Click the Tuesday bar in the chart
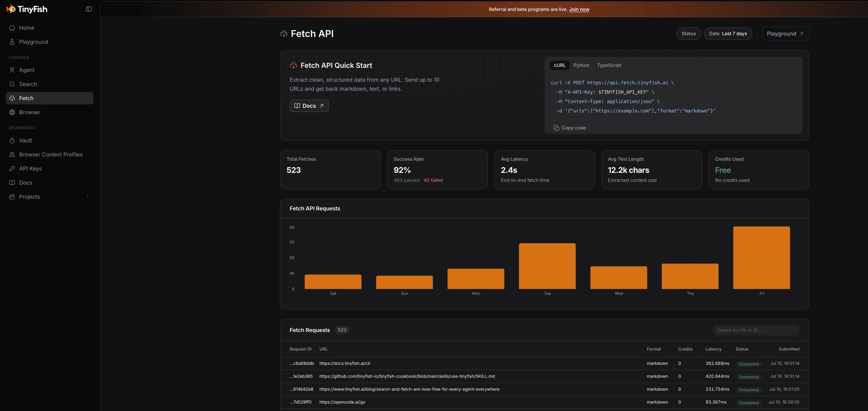The width and height of the screenshot is (868, 411). [547, 266]
